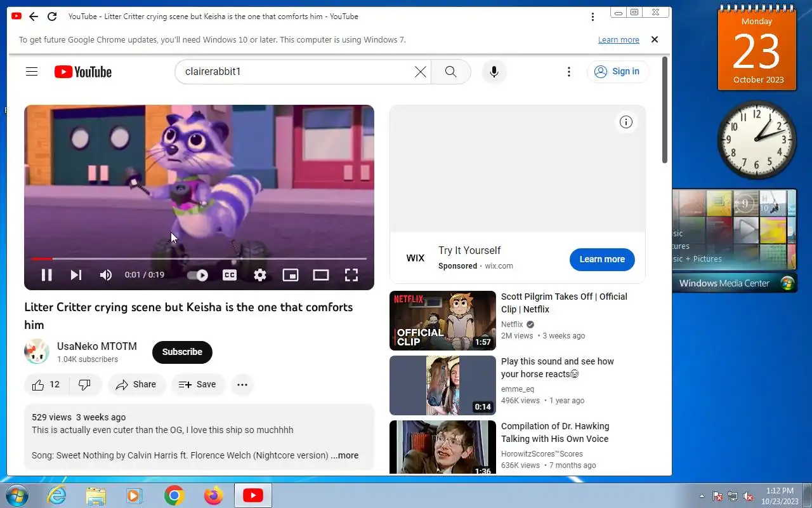Mute the video volume

[x=106, y=275]
